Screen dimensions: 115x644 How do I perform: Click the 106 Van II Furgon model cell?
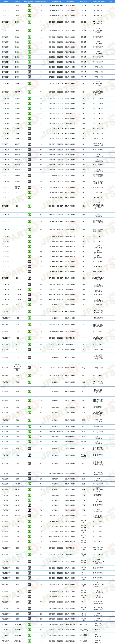(17, 367)
